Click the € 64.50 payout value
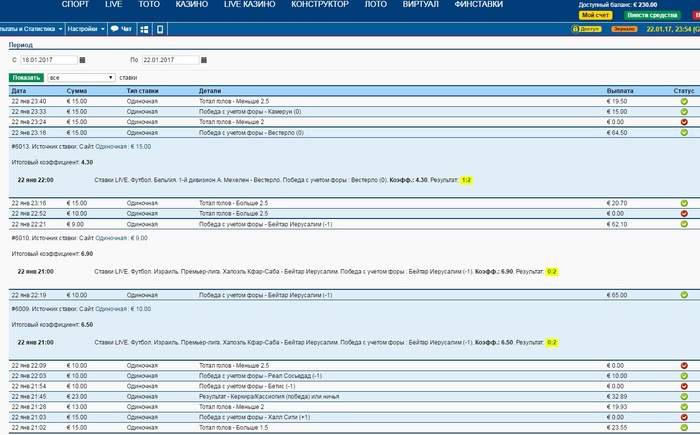The image size is (700, 435). coord(617,133)
